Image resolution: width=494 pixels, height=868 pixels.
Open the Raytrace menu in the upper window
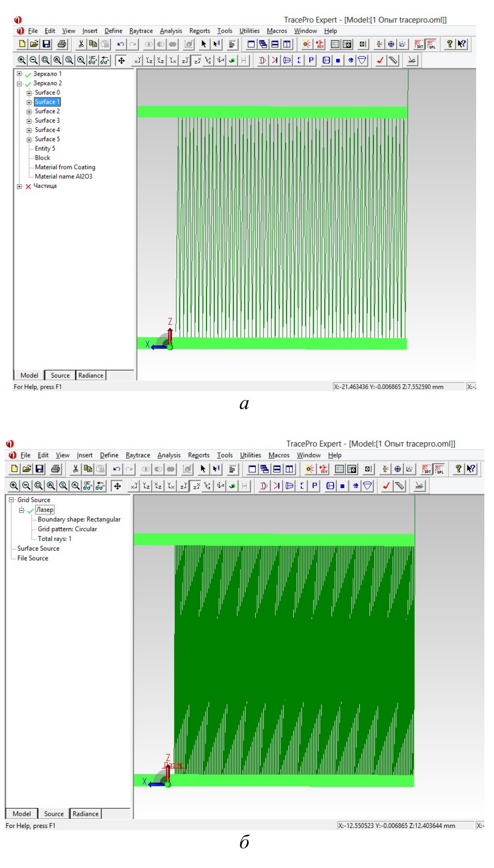(x=141, y=31)
